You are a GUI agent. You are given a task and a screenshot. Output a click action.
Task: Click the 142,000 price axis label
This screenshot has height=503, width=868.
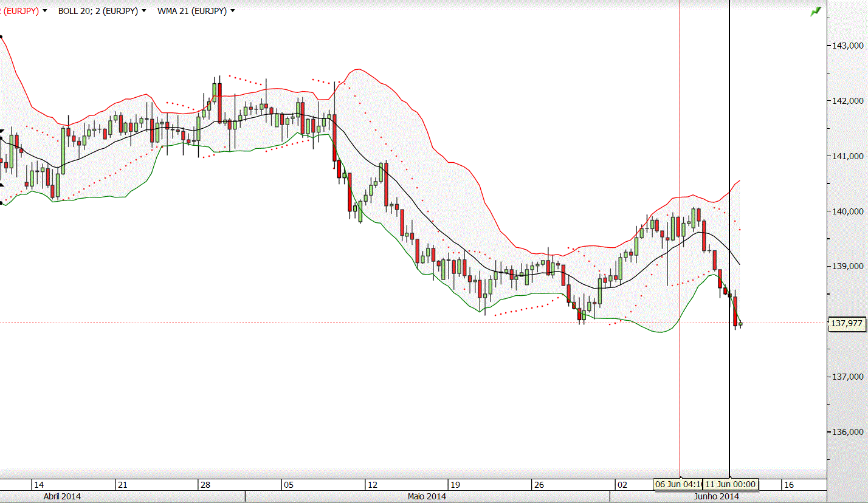[847, 101]
